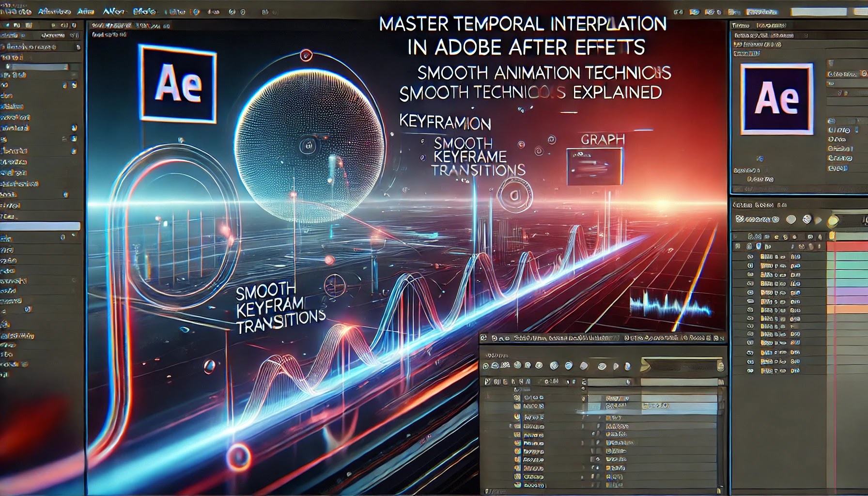
Task: Click the MASTER TEMPORAL INTERPLATION title line
Action: (x=523, y=24)
